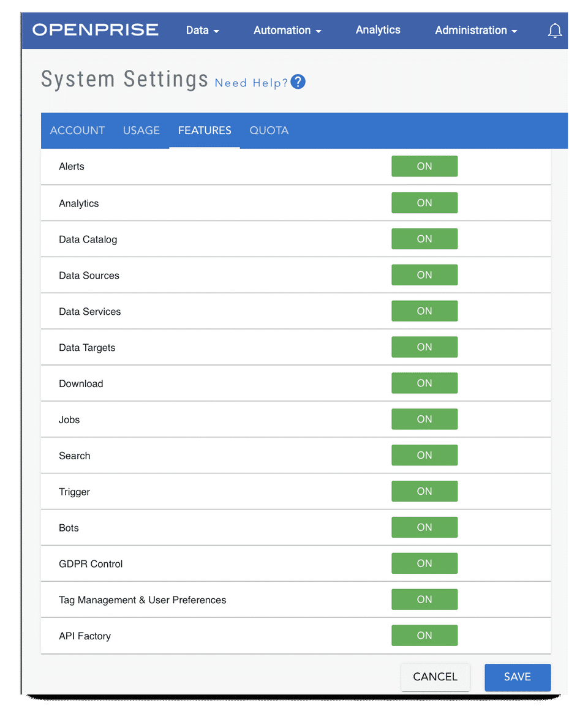The width and height of the screenshot is (588, 722).
Task: Select the Quota tab
Action: (x=269, y=130)
